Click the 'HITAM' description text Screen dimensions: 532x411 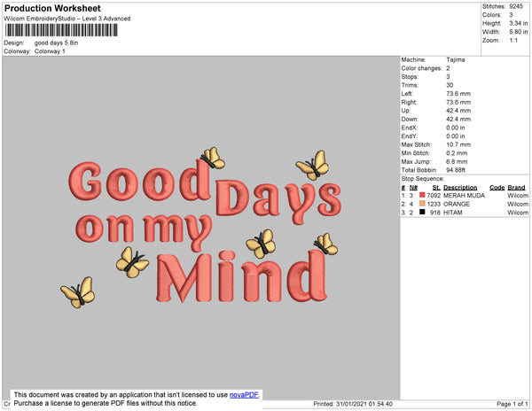point(452,213)
